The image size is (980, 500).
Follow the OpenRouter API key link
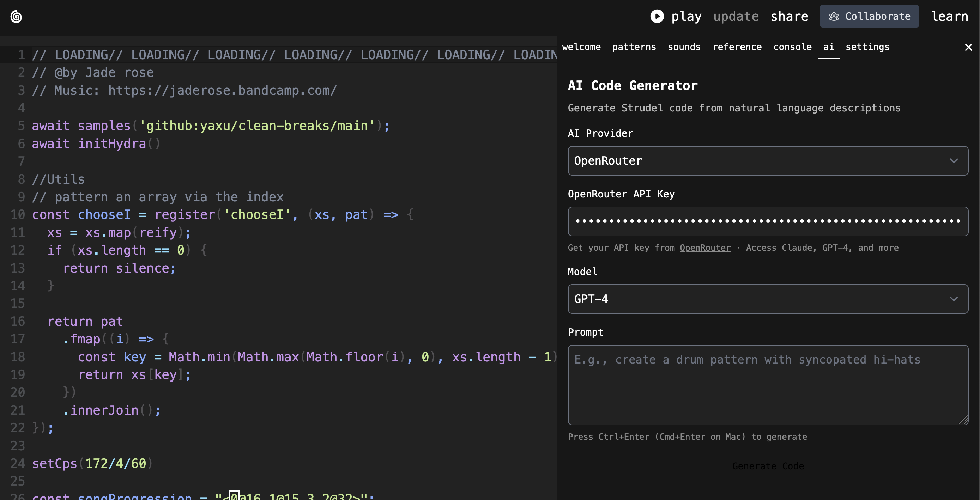[705, 248]
